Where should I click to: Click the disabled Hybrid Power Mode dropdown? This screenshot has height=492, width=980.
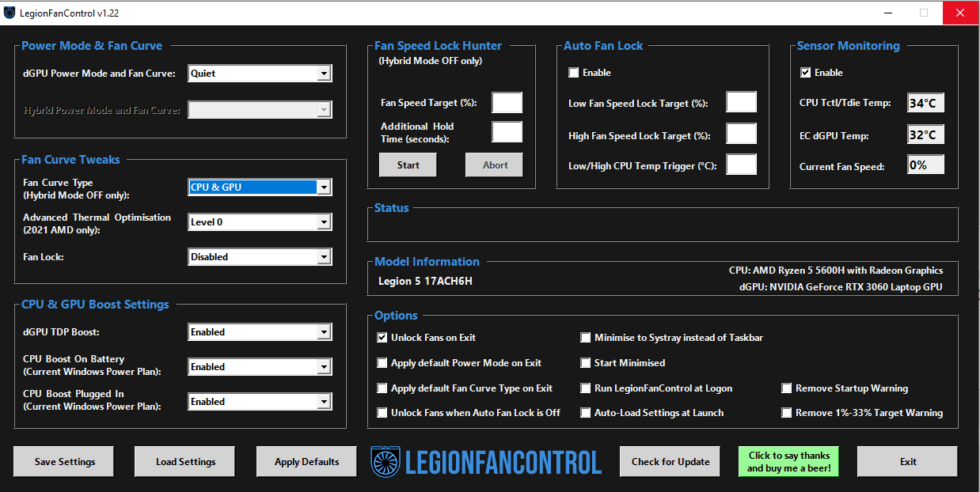click(x=260, y=110)
